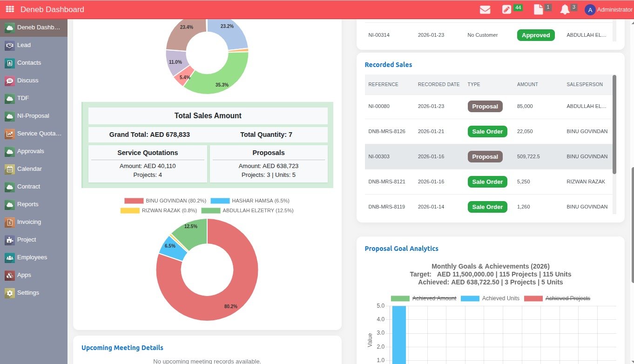This screenshot has height=364, width=634.
Task: Click the Sale Order badge for DNB-MRS-8126
Action: pos(487,132)
